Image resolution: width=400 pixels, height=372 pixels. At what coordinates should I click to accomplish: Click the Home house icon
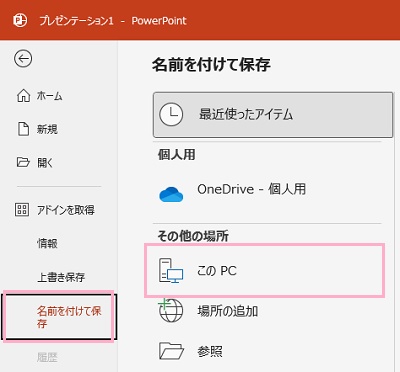pyautogui.click(x=23, y=96)
